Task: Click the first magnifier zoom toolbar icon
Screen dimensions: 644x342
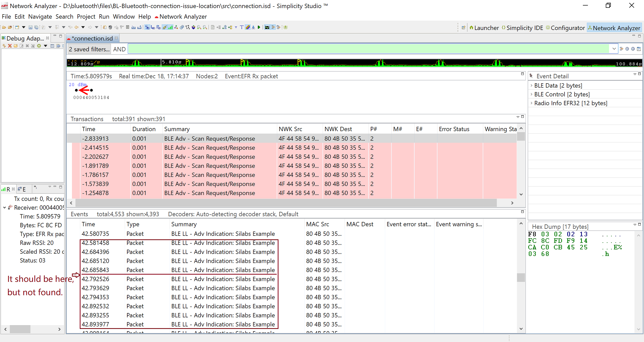Action: pyautogui.click(x=199, y=27)
